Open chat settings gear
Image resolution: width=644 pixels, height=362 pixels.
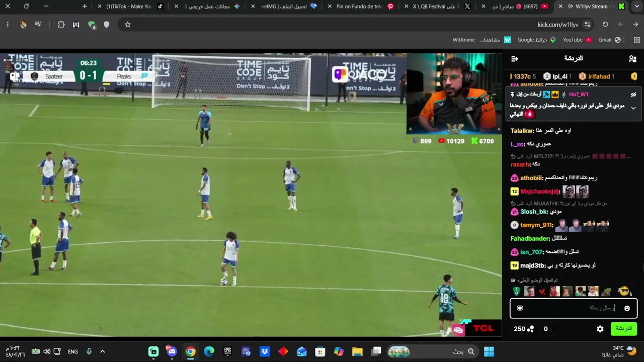click(600, 329)
